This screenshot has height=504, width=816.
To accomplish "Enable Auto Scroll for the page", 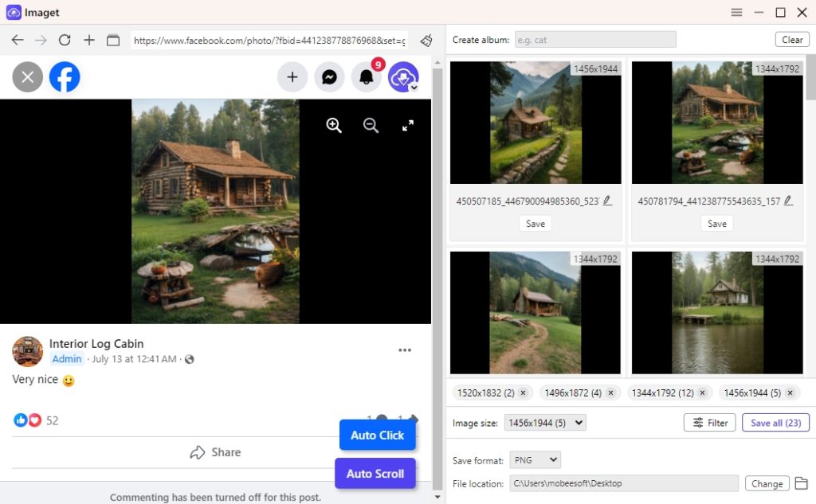I will pyautogui.click(x=375, y=473).
